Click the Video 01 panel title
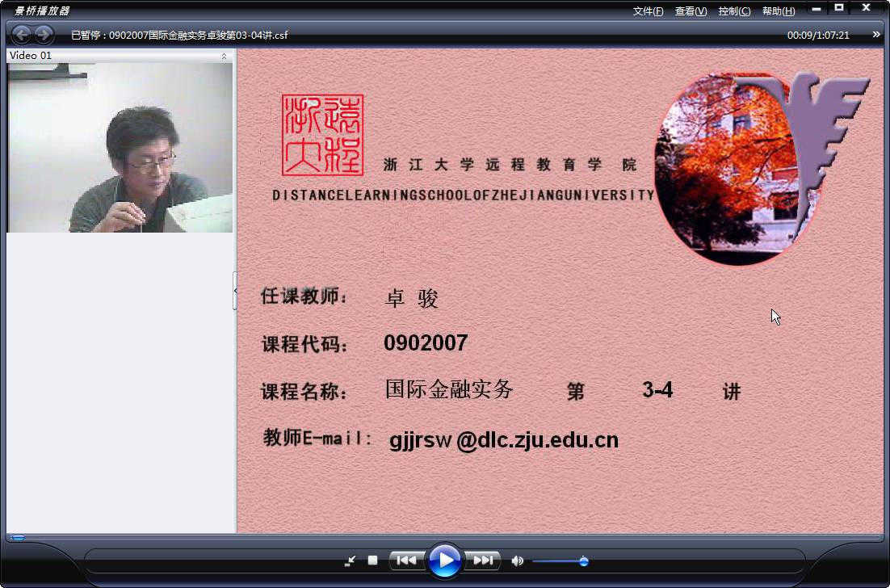 coord(31,55)
